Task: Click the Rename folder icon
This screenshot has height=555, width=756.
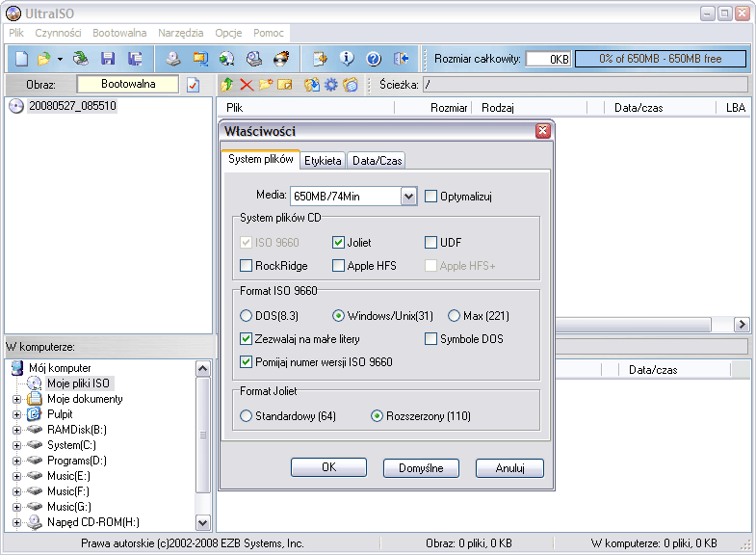Action: point(285,85)
